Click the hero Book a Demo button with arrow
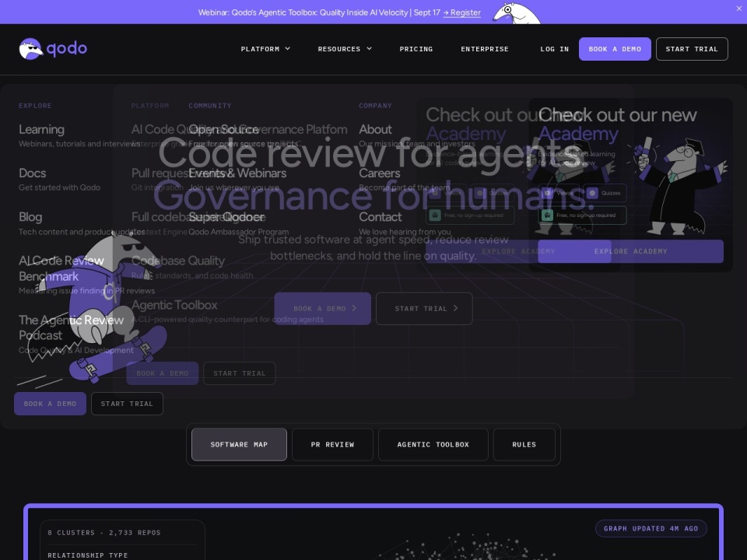The width and height of the screenshot is (747, 560). pyautogui.click(x=322, y=309)
